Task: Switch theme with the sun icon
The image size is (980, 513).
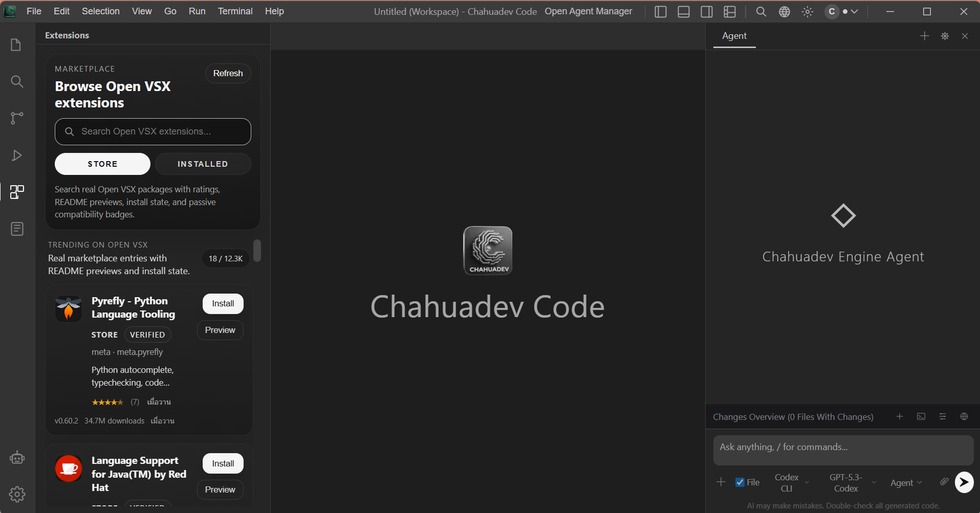Action: 807,11
